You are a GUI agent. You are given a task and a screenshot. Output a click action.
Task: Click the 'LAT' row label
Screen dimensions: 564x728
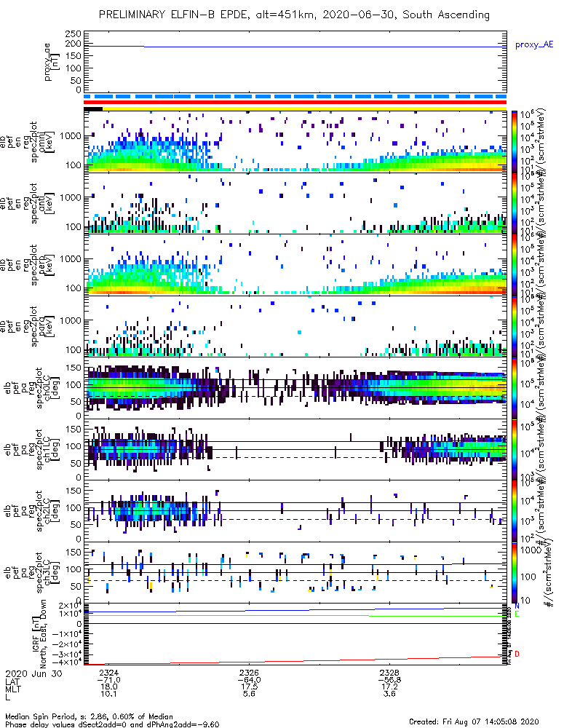pos(13,681)
